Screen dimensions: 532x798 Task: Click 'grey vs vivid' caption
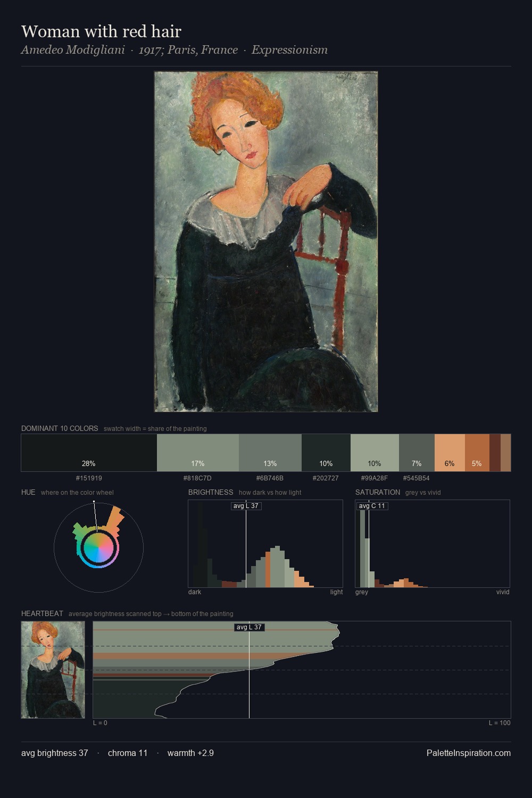coord(423,493)
